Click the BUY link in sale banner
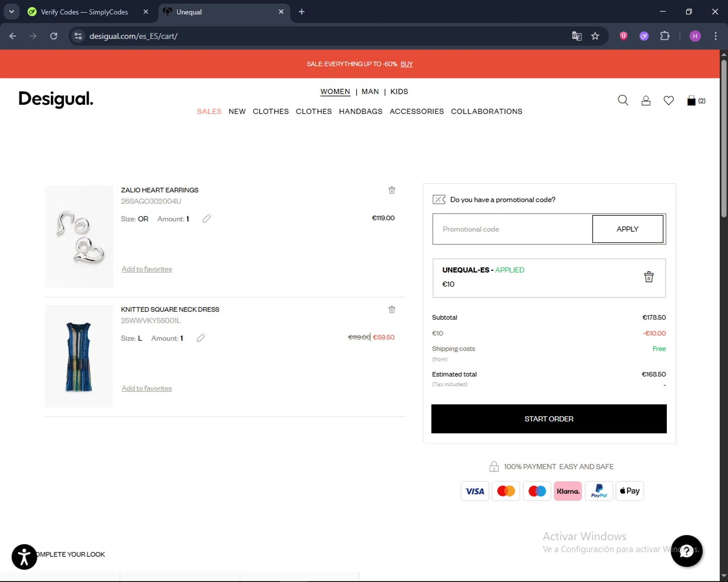The height and width of the screenshot is (582, 728). pos(407,64)
